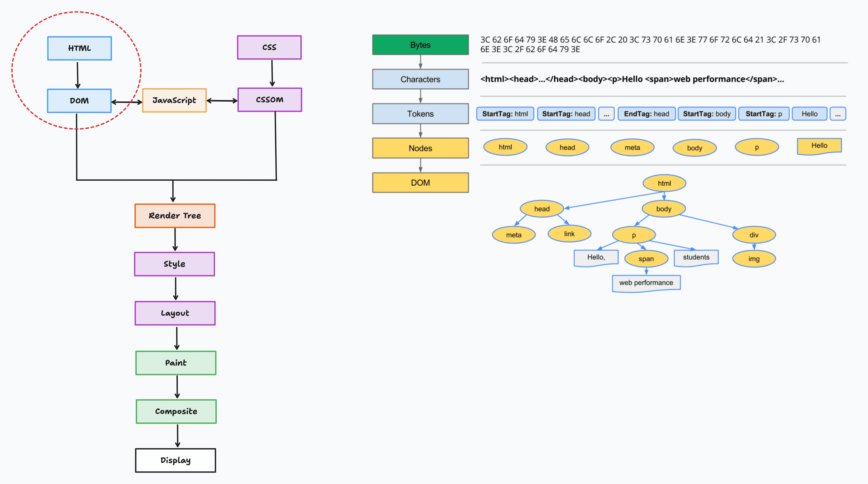This screenshot has height=484, width=868.
Task: Click the 'body' oval in the Nodes row
Action: point(695,148)
